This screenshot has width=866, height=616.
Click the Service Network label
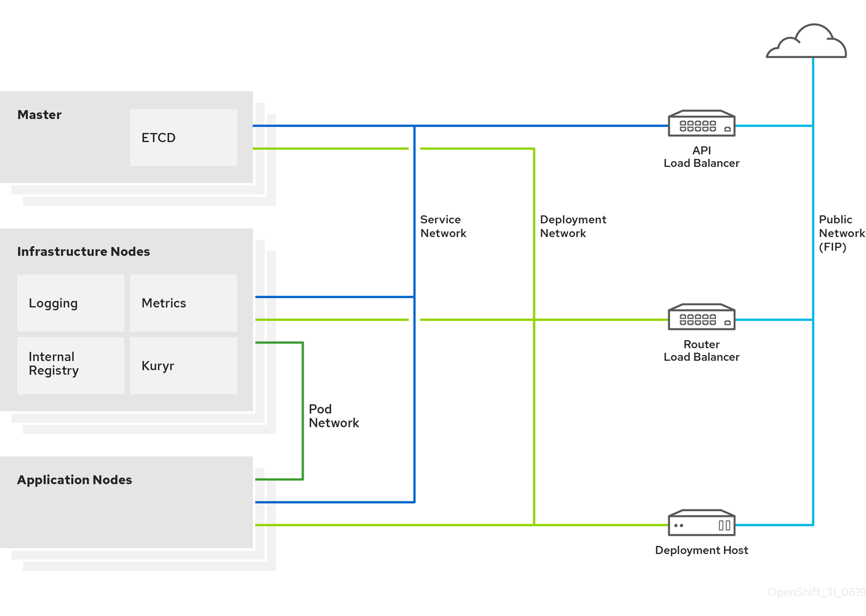pos(443,226)
